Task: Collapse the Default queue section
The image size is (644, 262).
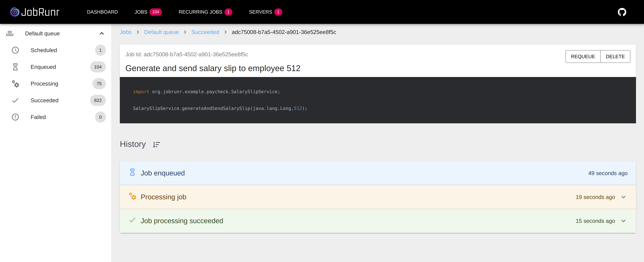Action: click(102, 33)
